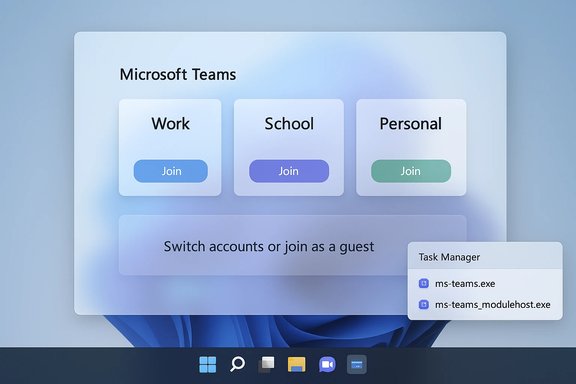Image resolution: width=576 pixels, height=384 pixels.
Task: Click the Task Manager panel header
Action: click(485, 256)
